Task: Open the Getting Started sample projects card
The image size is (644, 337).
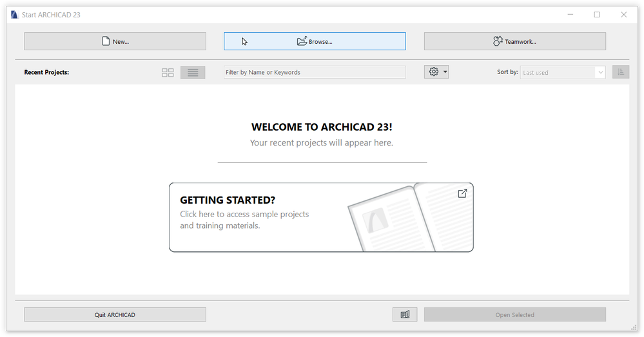Action: coord(321,217)
